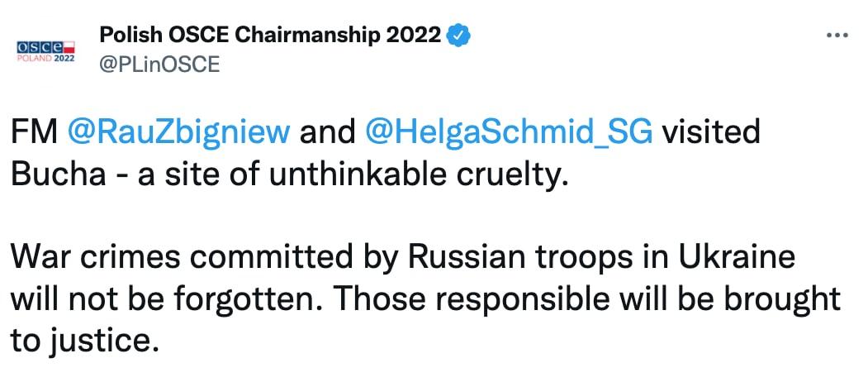The image size is (868, 382).
Task: Click the OSCE Poland 2022 profile avatar
Action: (x=46, y=51)
